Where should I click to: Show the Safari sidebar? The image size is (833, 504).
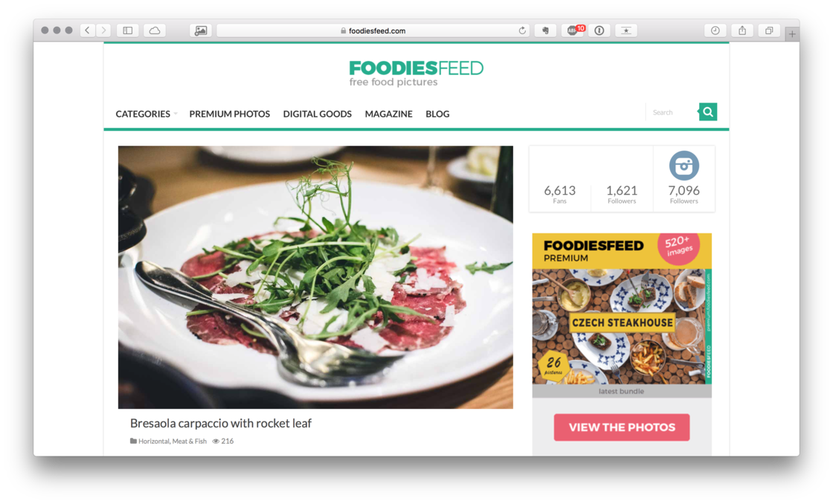click(128, 30)
